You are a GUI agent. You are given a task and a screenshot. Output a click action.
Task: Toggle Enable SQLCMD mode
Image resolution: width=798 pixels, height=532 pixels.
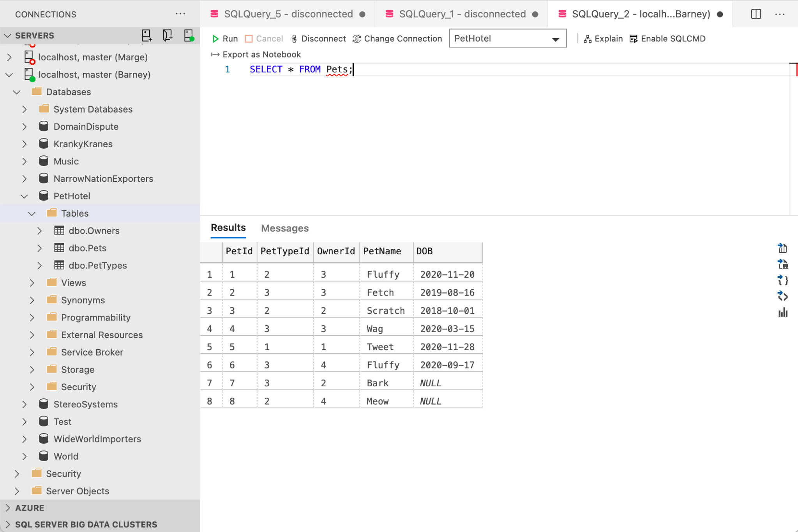(x=667, y=39)
